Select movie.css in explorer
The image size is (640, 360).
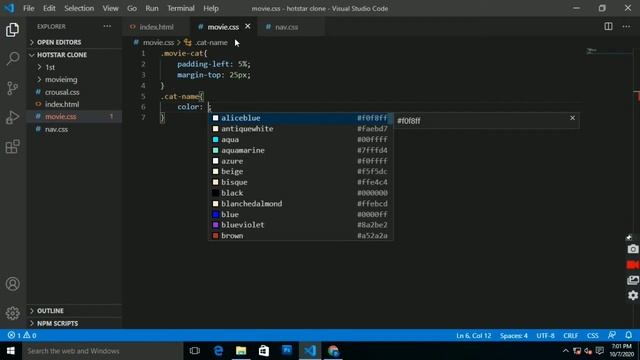click(75, 116)
